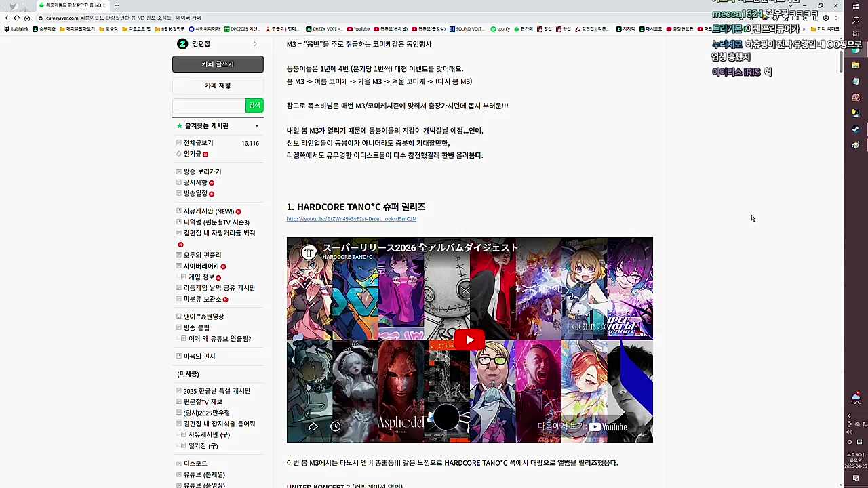The image size is (868, 488).
Task: Open 이거 왜 유튜브 안올림? sub-board
Action: 220,339
